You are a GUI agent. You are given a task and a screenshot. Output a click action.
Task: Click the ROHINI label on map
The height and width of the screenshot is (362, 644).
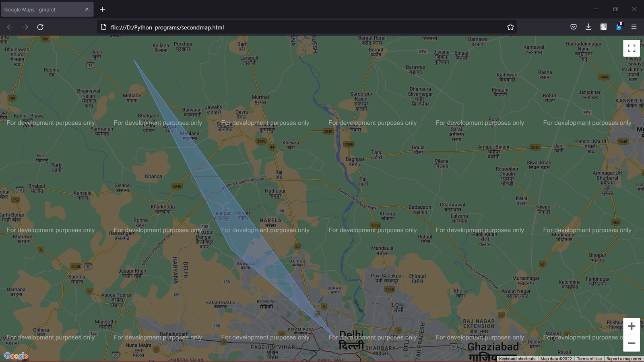[266, 304]
